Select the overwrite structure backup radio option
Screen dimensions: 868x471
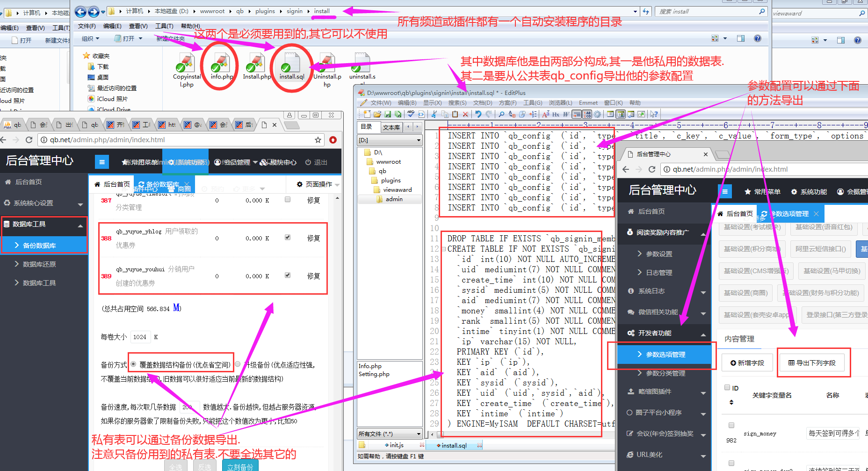tap(133, 364)
